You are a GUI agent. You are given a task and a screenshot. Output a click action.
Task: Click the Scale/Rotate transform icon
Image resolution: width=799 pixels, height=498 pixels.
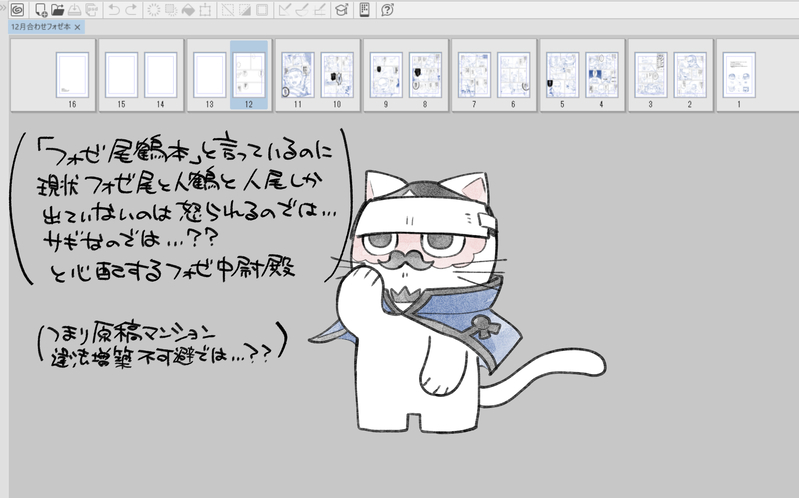click(x=205, y=10)
